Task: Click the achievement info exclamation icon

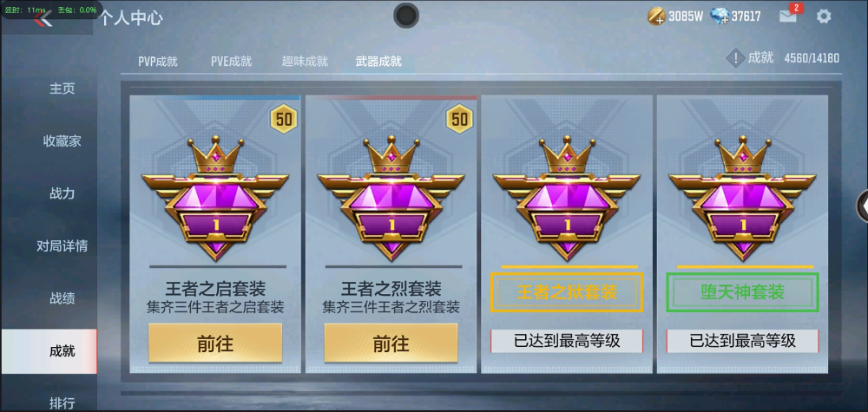Action: click(x=735, y=58)
